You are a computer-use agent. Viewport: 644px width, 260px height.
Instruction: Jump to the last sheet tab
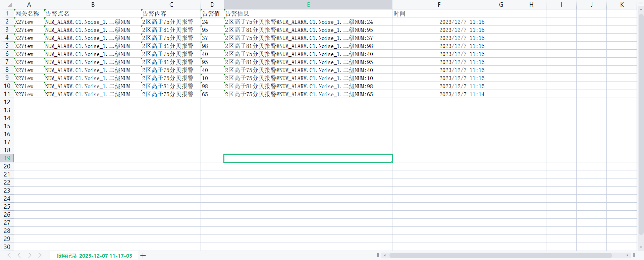coord(40,255)
